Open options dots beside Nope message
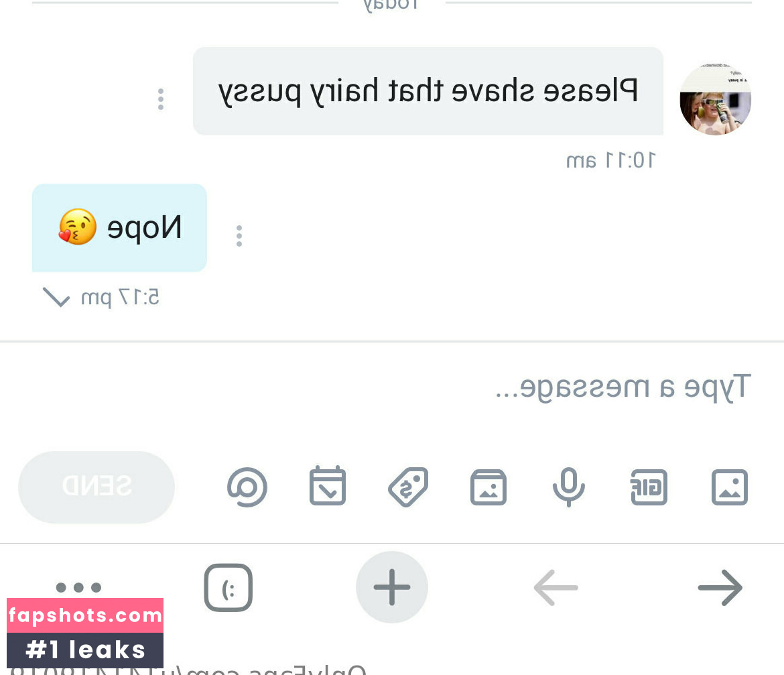 [239, 235]
